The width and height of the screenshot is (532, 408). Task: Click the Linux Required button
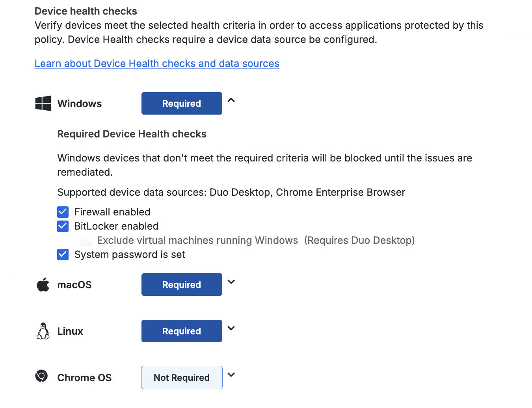[181, 331]
